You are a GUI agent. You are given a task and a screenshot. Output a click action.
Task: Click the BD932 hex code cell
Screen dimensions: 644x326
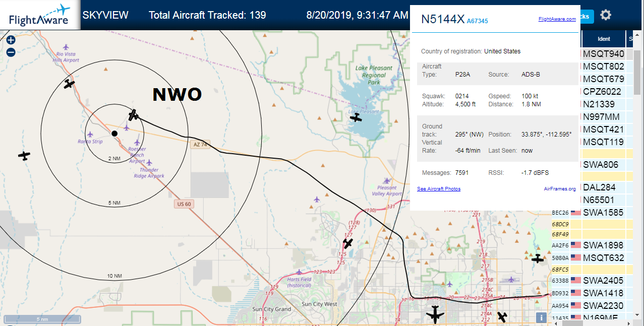pos(560,293)
